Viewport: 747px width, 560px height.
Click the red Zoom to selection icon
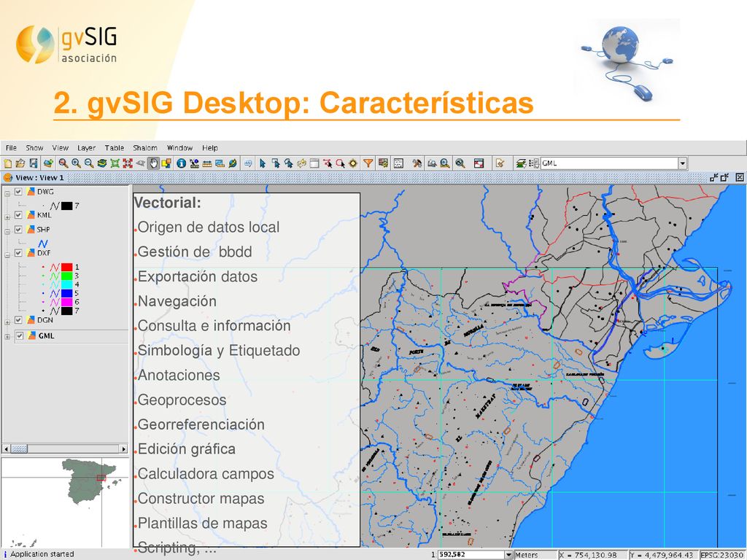pyautogui.click(x=128, y=163)
